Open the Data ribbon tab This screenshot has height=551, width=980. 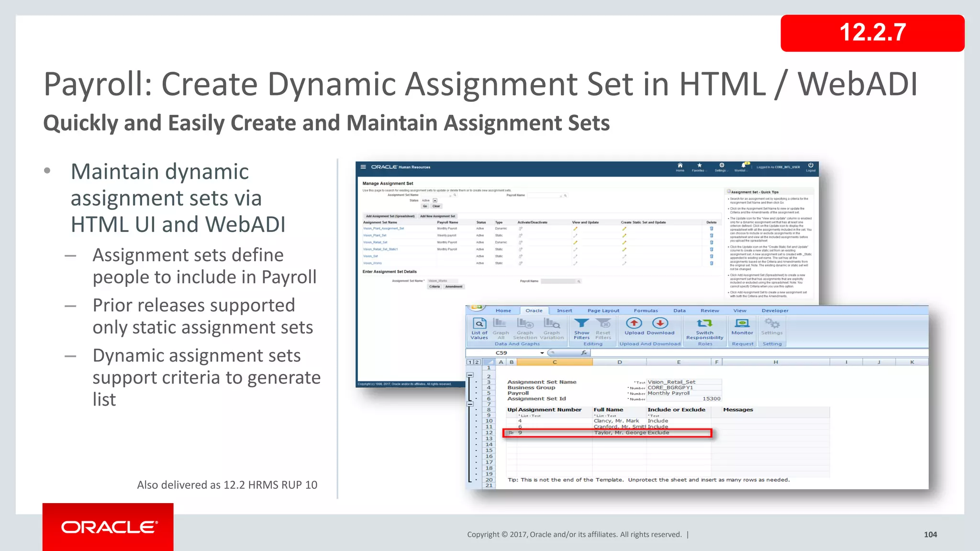point(679,310)
